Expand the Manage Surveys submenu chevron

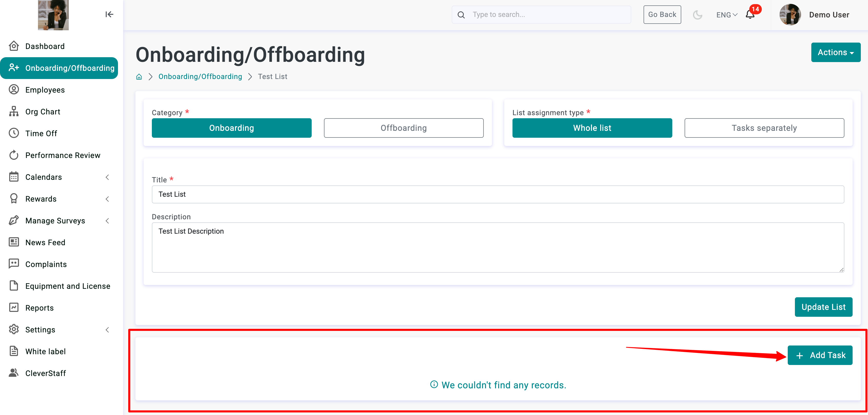(x=107, y=221)
